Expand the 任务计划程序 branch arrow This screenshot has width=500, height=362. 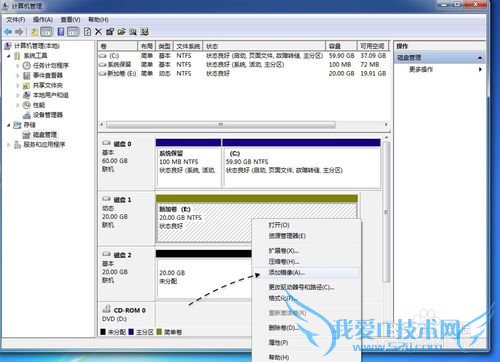click(x=18, y=66)
